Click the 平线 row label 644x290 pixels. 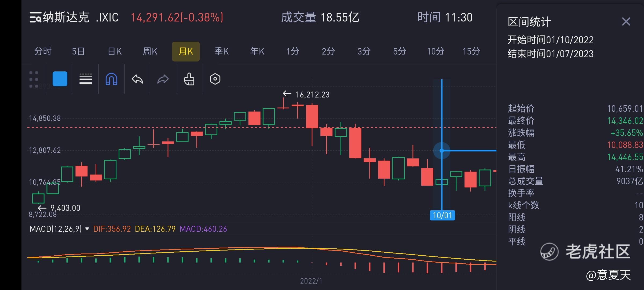pyautogui.click(x=517, y=241)
